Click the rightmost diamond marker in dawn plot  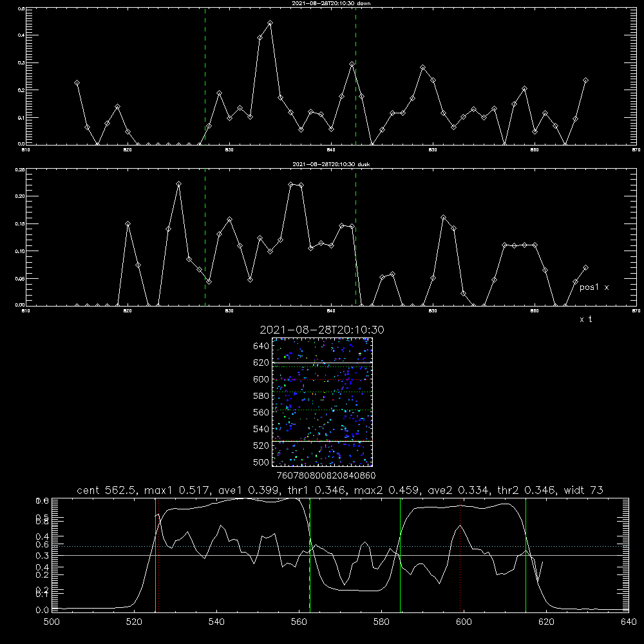585,80
